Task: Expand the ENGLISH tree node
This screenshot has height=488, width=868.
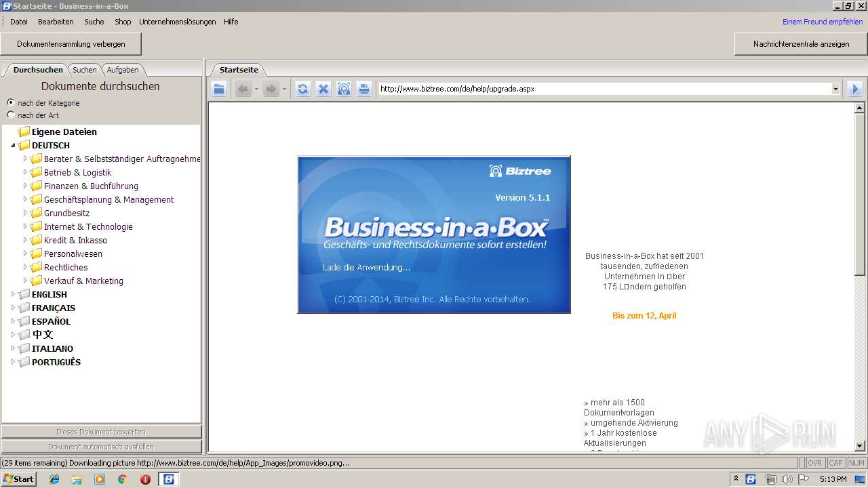Action: (13, 294)
